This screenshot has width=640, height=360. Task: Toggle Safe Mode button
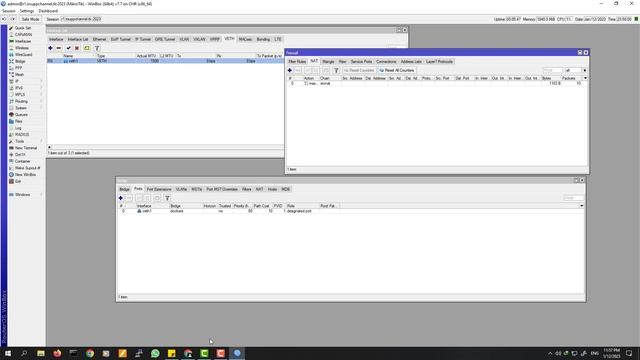pos(30,19)
